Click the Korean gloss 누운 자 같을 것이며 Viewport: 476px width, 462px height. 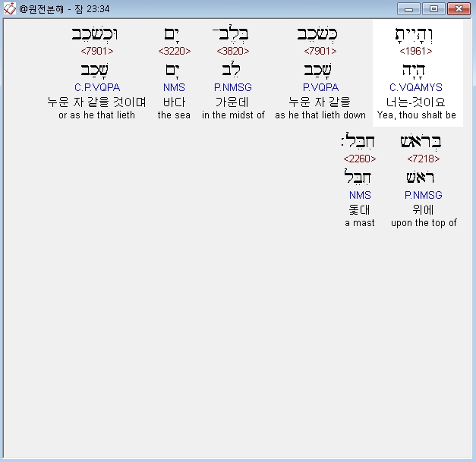point(97,102)
